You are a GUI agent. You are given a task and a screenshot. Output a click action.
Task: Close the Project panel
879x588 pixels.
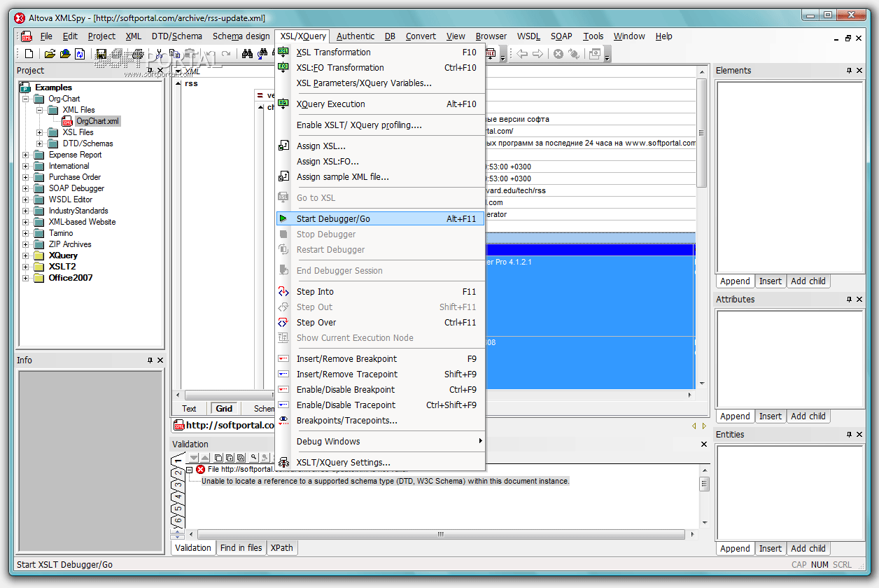[160, 71]
